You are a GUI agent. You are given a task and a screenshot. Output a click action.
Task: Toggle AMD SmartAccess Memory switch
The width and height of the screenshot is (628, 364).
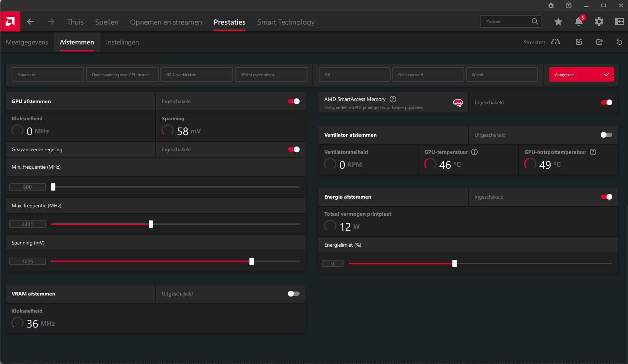pyautogui.click(x=606, y=102)
